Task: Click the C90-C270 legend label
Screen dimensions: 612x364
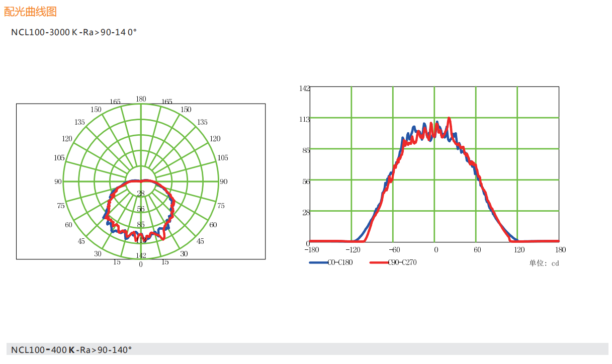Action: point(402,262)
